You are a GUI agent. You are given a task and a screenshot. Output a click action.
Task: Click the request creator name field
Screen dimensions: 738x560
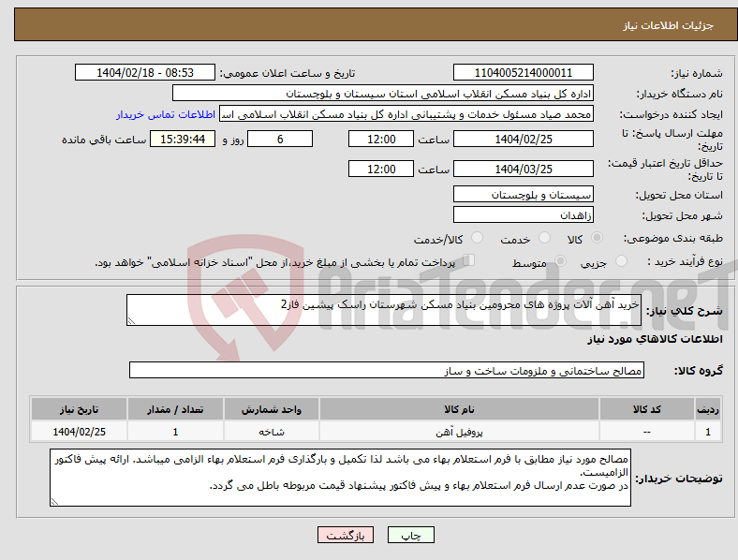406,114
